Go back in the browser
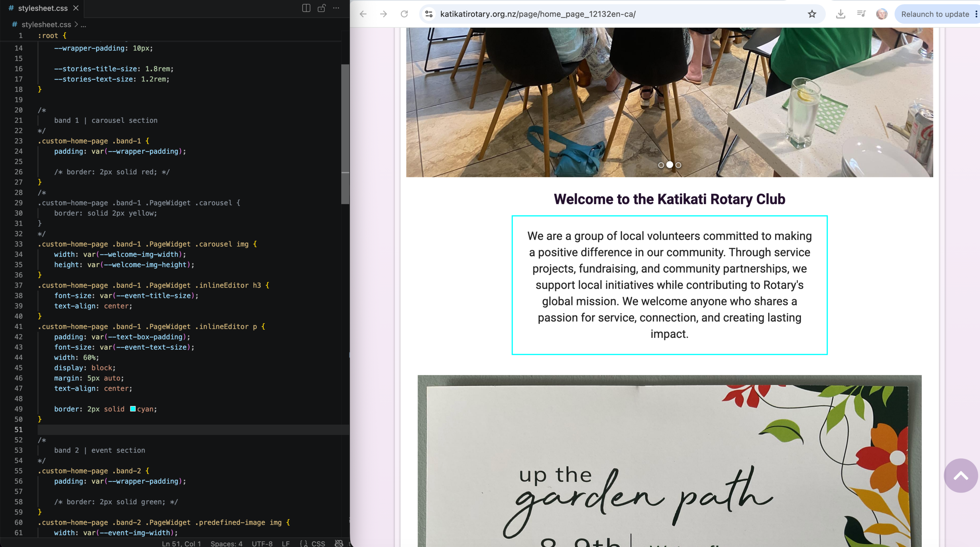The width and height of the screenshot is (980, 547). click(x=363, y=14)
